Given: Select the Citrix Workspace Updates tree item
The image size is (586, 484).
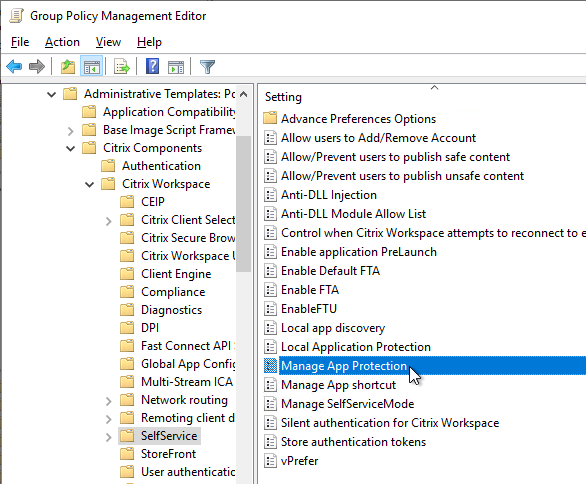Looking at the screenshot, I should pos(188,256).
